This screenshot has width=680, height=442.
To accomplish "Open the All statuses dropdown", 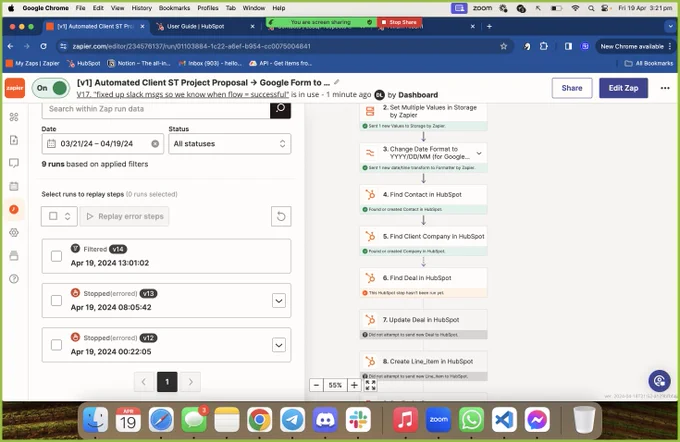I will click(230, 144).
